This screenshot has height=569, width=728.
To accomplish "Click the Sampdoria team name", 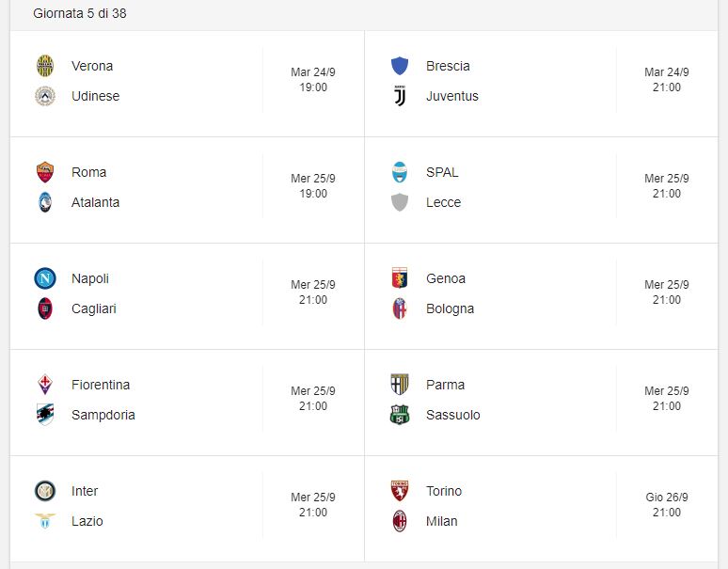I will pos(103,415).
